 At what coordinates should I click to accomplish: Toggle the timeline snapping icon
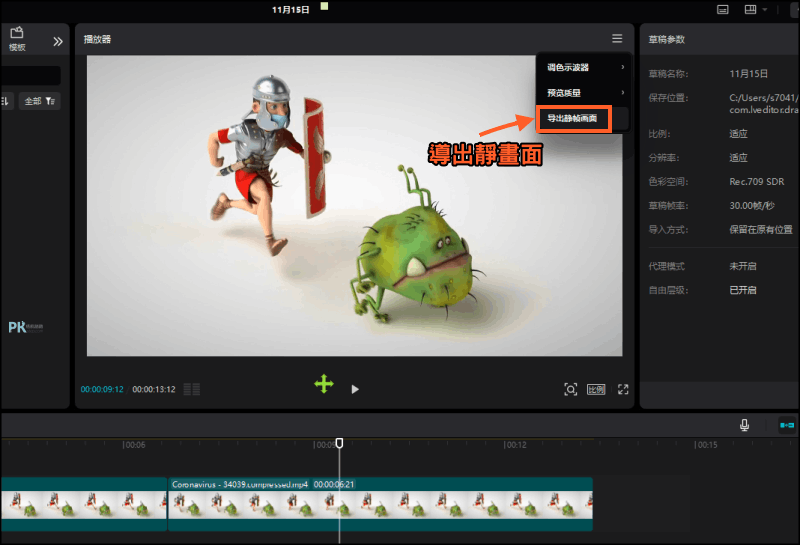pyautogui.click(x=787, y=425)
